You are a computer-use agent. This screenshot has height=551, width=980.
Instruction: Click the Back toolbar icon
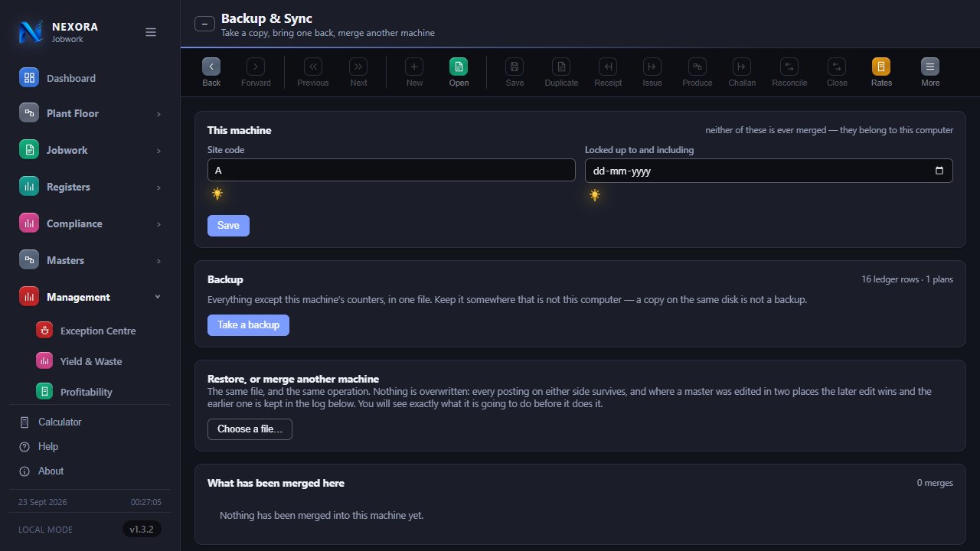tap(211, 67)
